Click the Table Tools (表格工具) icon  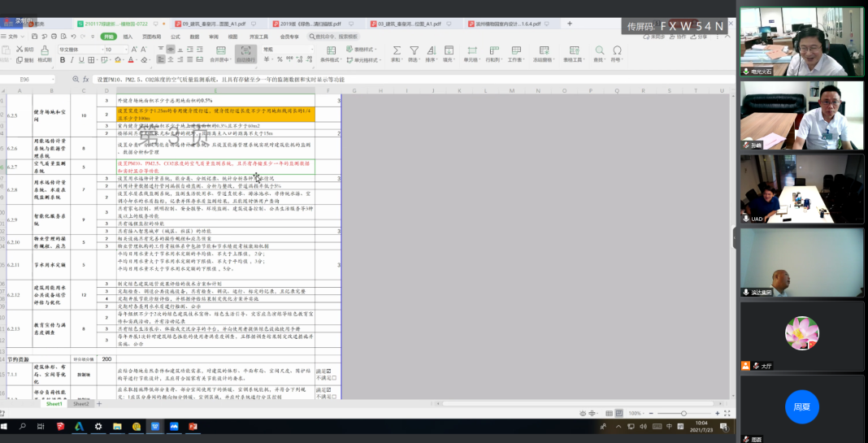[574, 50]
